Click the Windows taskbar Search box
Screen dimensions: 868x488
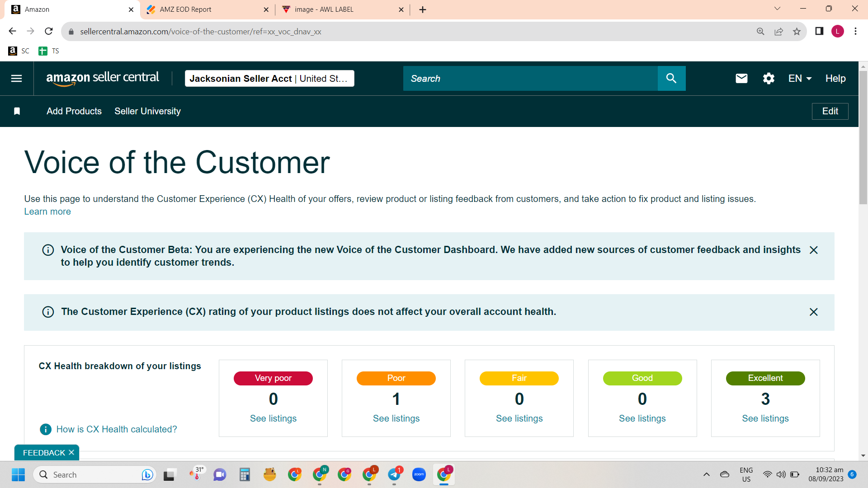pyautogui.click(x=94, y=474)
